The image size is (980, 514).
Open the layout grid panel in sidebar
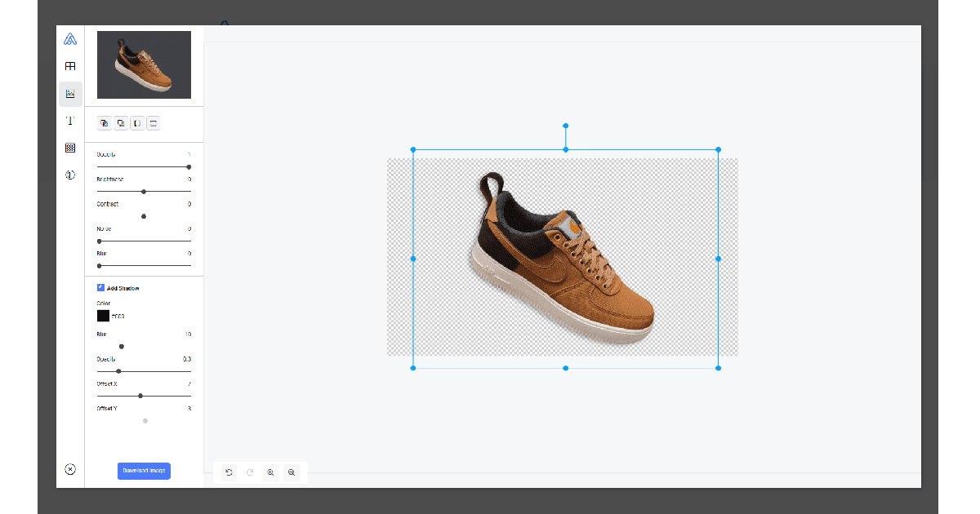pyautogui.click(x=70, y=66)
